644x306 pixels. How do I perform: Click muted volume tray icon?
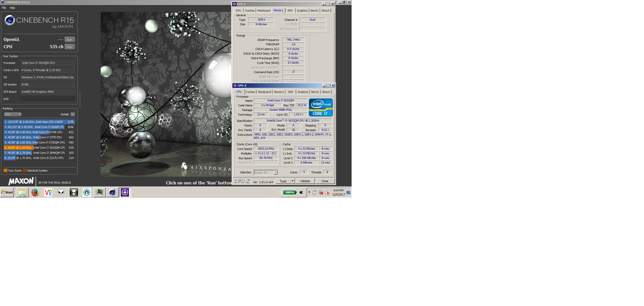pos(327,192)
